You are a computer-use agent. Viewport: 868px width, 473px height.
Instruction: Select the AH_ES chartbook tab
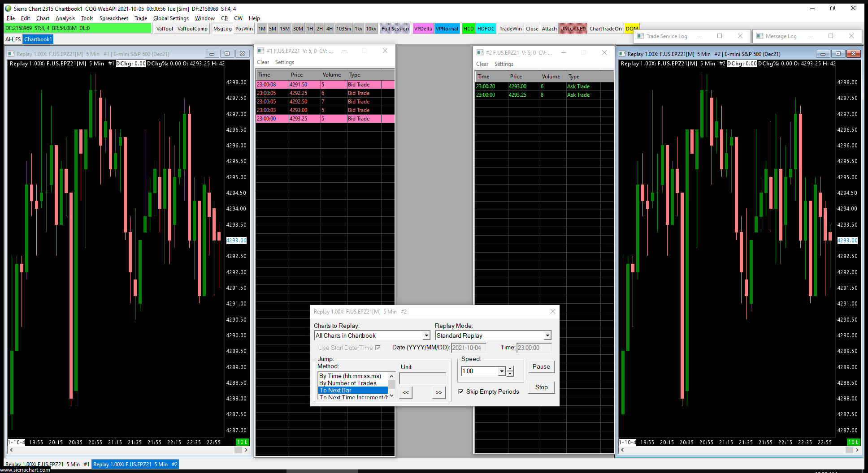point(13,39)
